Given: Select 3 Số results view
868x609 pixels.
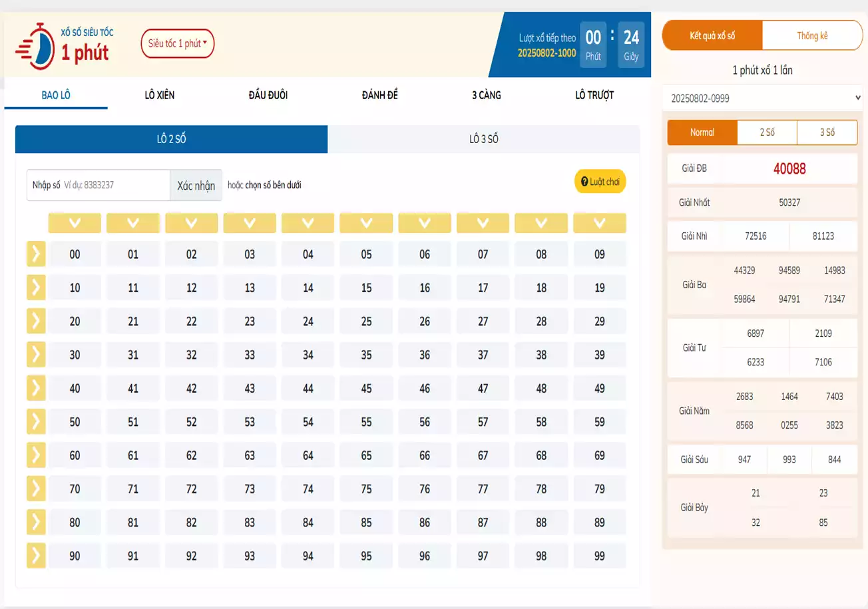Looking at the screenshot, I should (827, 132).
